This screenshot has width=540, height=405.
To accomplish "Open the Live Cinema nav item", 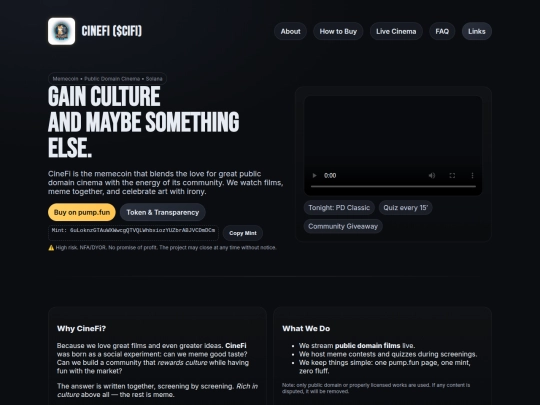I will click(396, 31).
